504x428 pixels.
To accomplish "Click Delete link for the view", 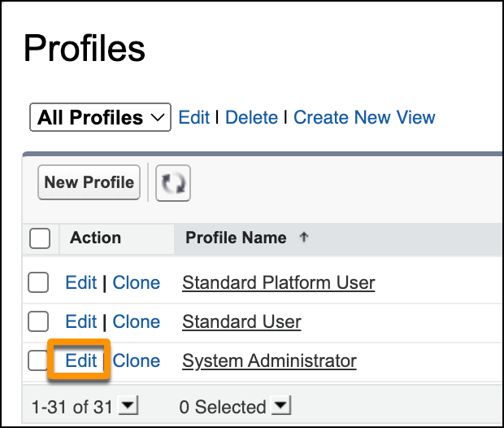I will pos(251,117).
